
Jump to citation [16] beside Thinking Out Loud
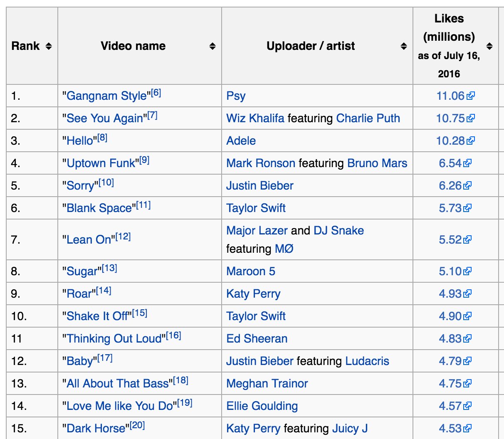(173, 335)
